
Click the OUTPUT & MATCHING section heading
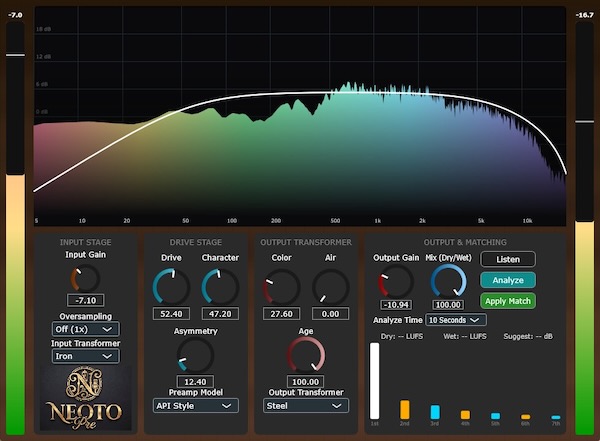tap(465, 242)
